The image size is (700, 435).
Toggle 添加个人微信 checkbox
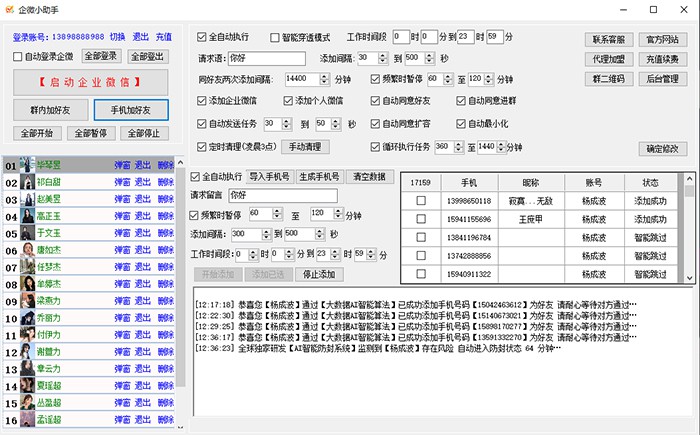coord(288,101)
